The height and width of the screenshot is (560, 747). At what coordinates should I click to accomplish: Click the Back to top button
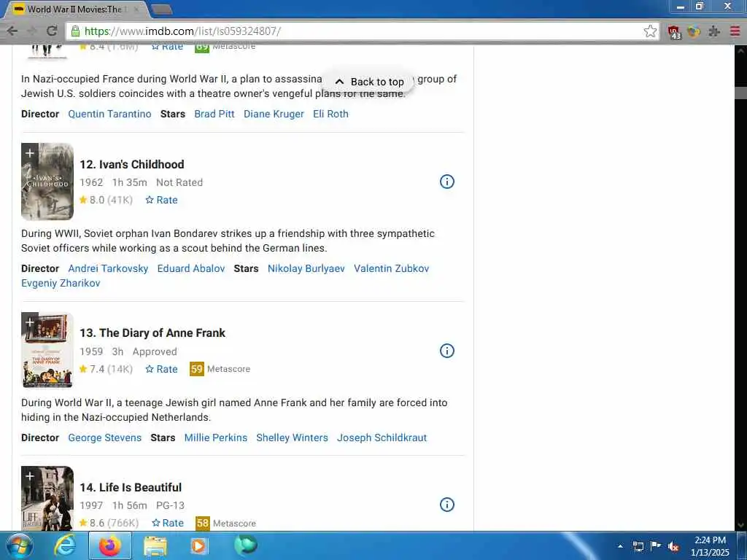(369, 82)
